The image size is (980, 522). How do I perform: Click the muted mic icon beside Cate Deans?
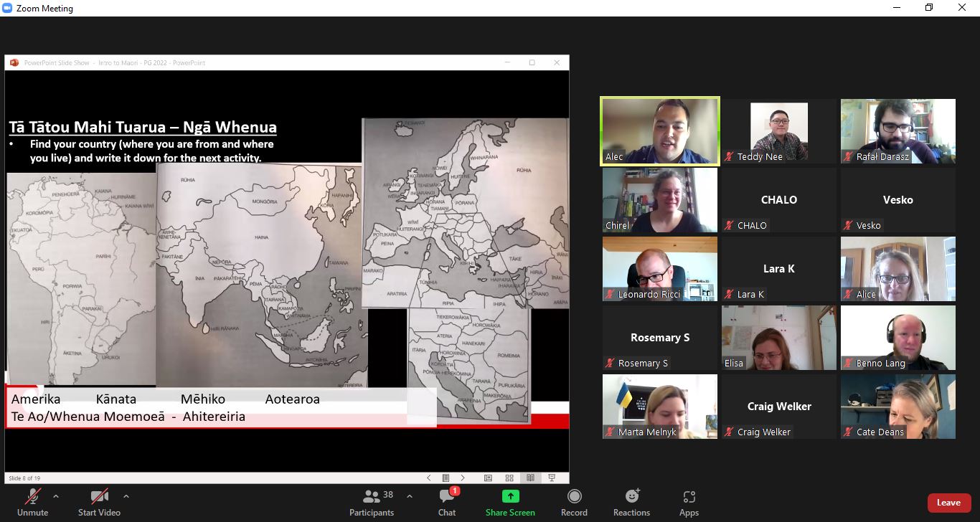[x=849, y=432]
